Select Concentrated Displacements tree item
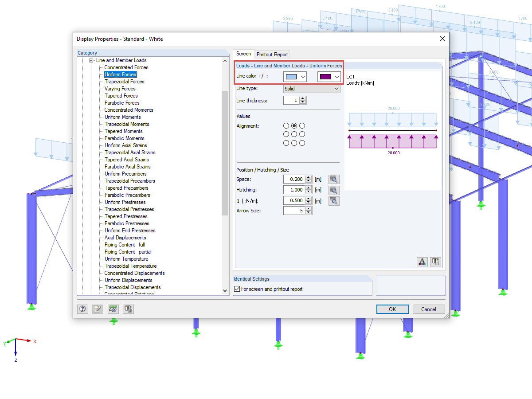This screenshot has height=399, width=532. (134, 273)
